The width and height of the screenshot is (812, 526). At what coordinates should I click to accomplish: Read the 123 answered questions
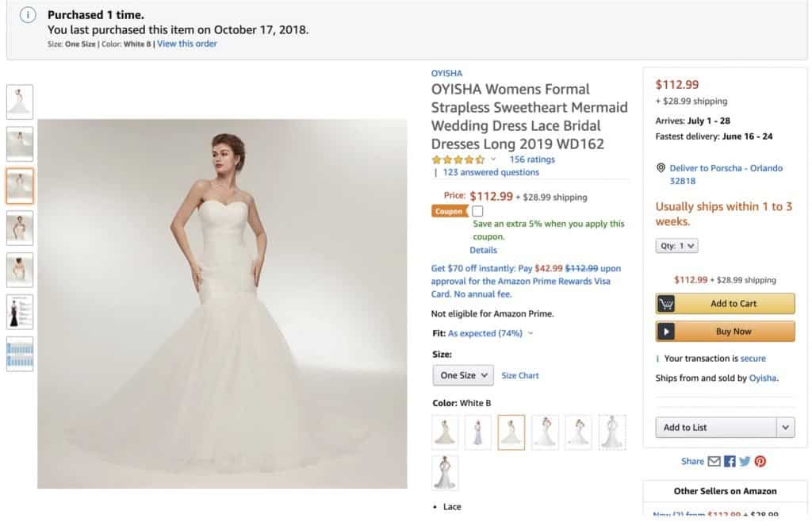click(x=491, y=172)
